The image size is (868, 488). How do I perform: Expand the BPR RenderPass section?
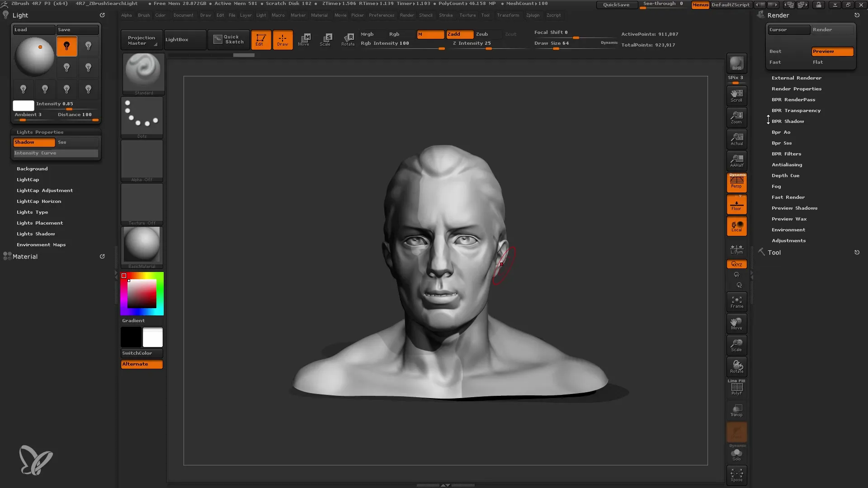point(793,99)
